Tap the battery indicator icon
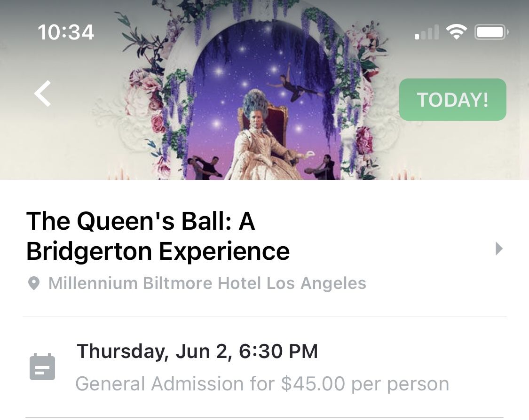Viewport: 529px width, 420px height. [x=491, y=32]
